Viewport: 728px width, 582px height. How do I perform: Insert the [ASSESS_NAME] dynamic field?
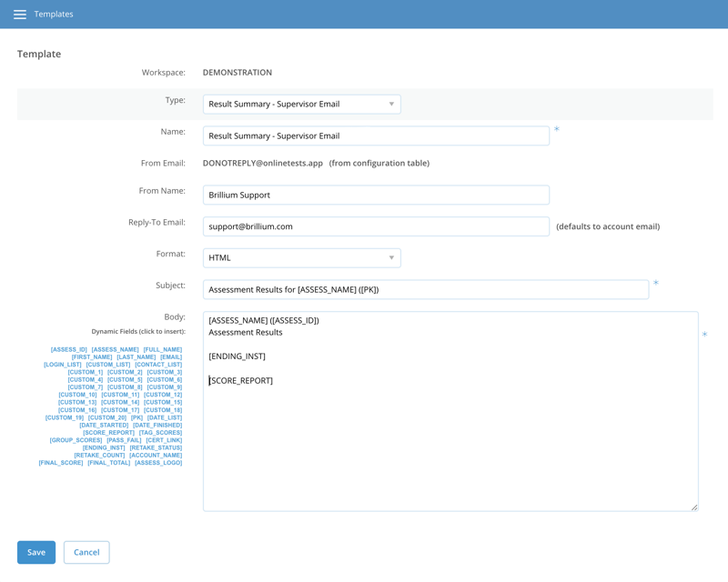pyautogui.click(x=116, y=349)
